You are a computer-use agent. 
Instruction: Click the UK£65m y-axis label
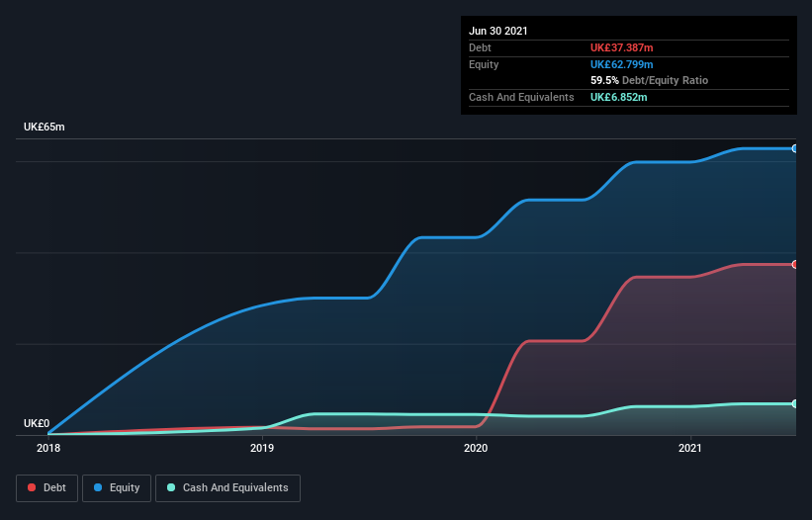(45, 127)
